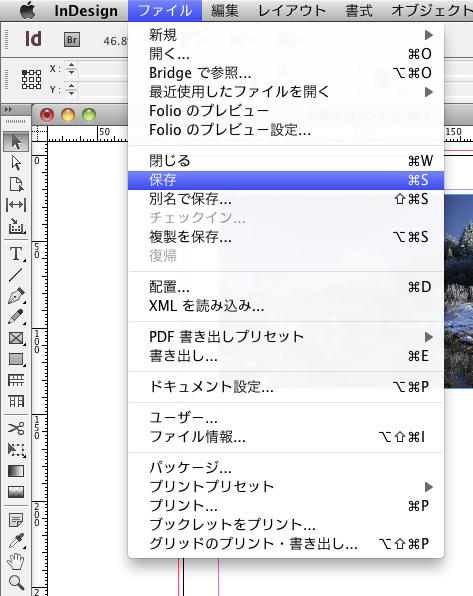Viewport: 473px width, 596px height.
Task: Choose ブックレットをプリント...
Action: 286,525
